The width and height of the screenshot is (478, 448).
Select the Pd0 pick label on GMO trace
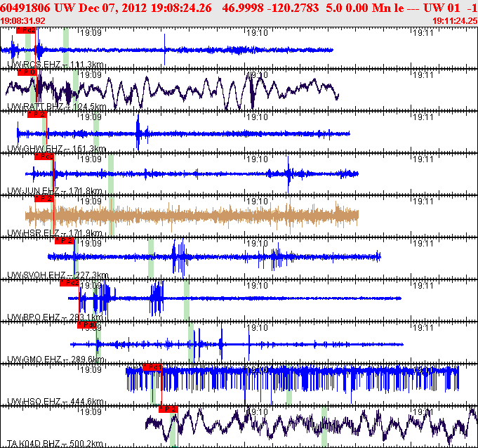coord(87,325)
